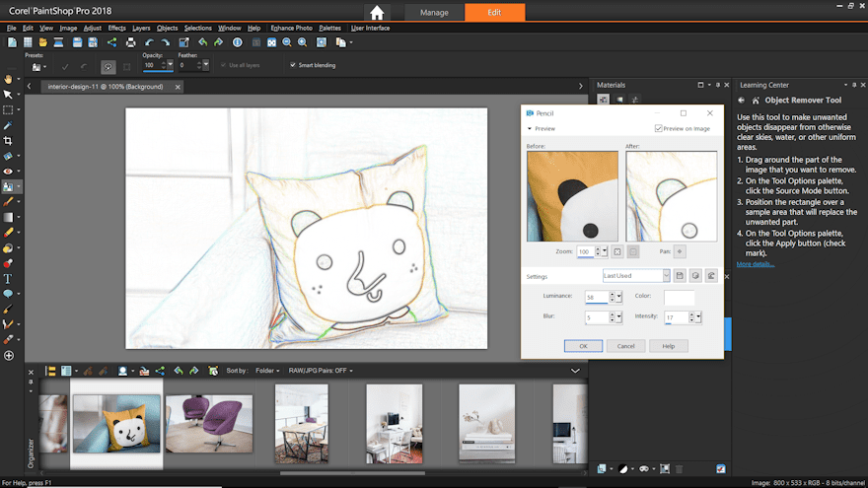Click the Home icon at top
The width and height of the screenshot is (868, 488).
[377, 13]
